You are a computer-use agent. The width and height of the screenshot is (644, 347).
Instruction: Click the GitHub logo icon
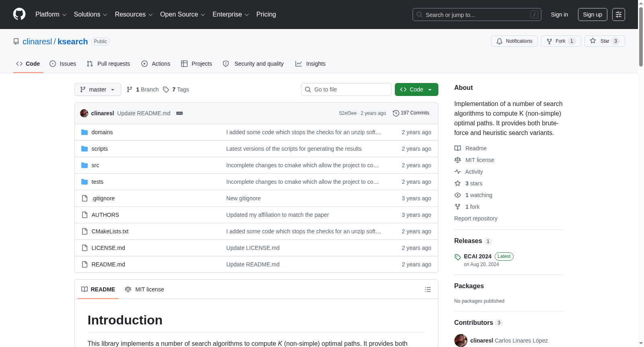[x=19, y=14]
